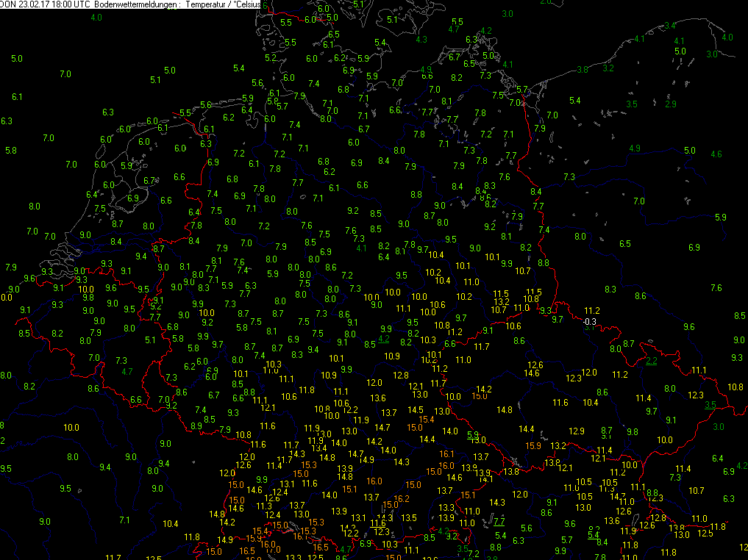Click the 3.4 reading on the coast

click(x=670, y=26)
